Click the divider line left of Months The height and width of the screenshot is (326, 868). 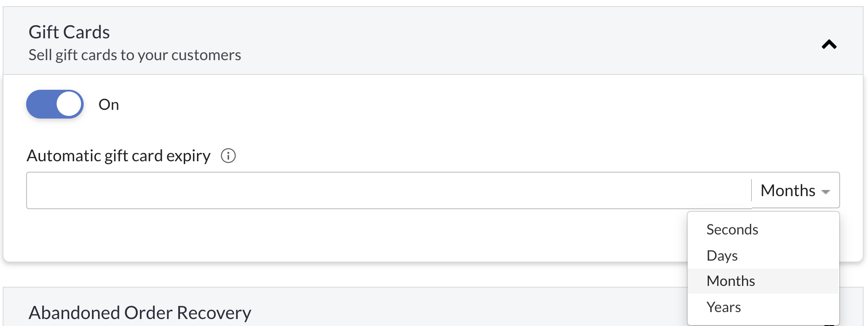coord(752,190)
